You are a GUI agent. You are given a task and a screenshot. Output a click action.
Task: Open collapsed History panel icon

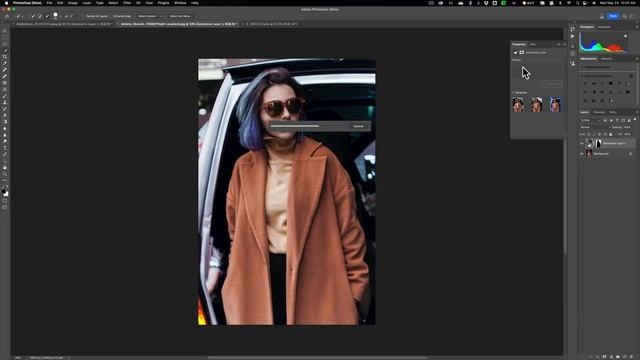tap(573, 29)
